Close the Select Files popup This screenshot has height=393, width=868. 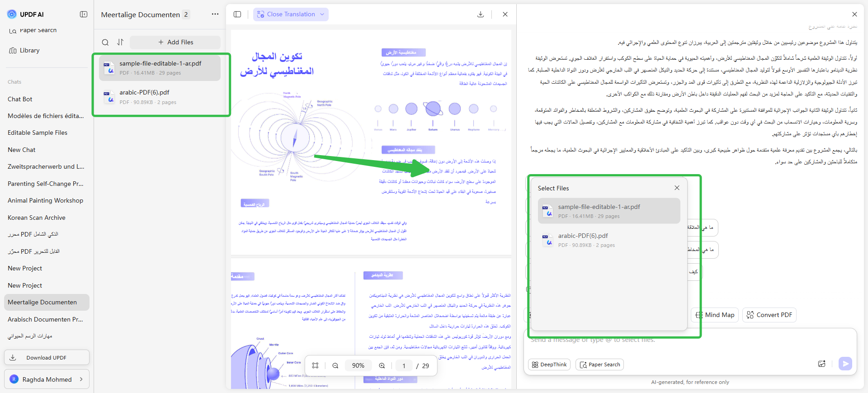pos(677,188)
